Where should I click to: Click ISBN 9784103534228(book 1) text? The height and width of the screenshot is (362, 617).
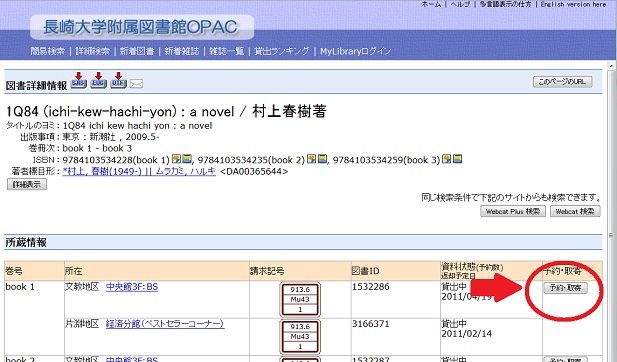tap(116, 160)
